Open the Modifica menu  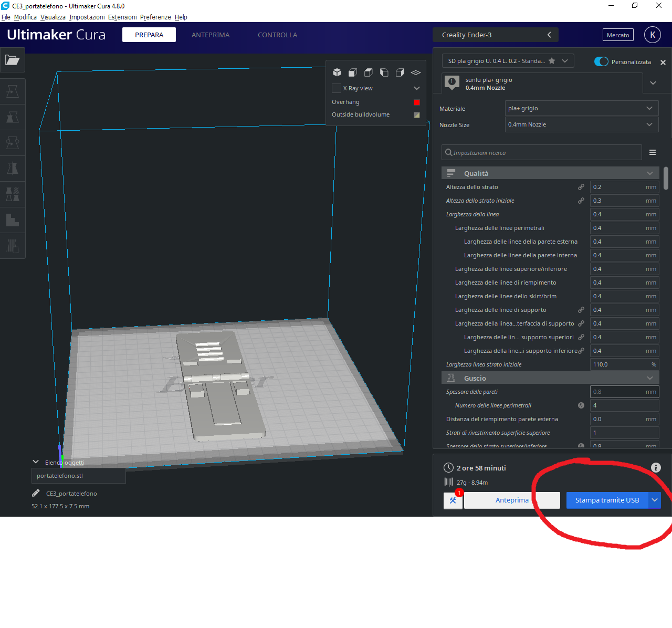pyautogui.click(x=25, y=17)
